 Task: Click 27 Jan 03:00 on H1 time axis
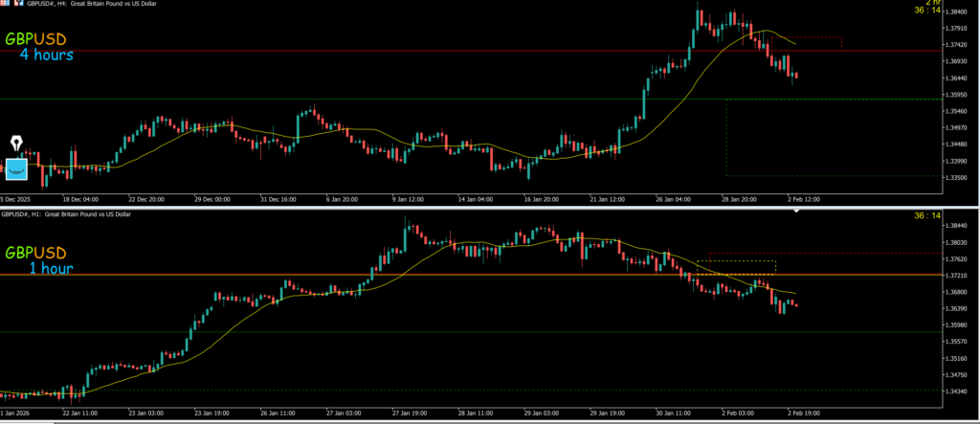pos(344,413)
